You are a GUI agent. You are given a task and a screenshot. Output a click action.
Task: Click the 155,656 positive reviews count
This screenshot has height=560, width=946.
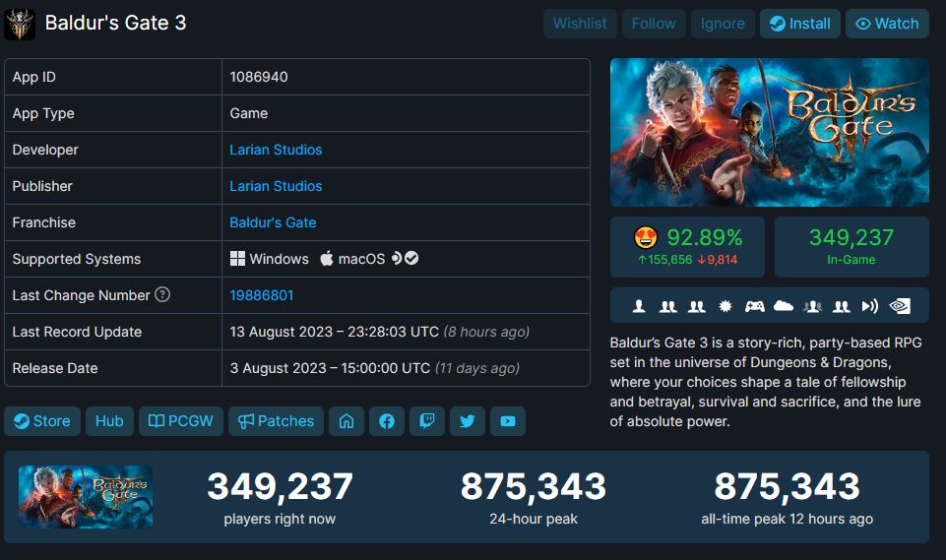(664, 260)
